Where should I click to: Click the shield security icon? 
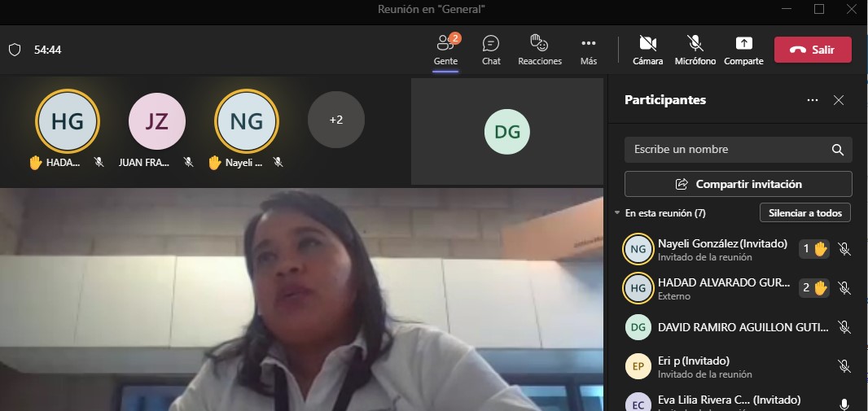pos(15,50)
